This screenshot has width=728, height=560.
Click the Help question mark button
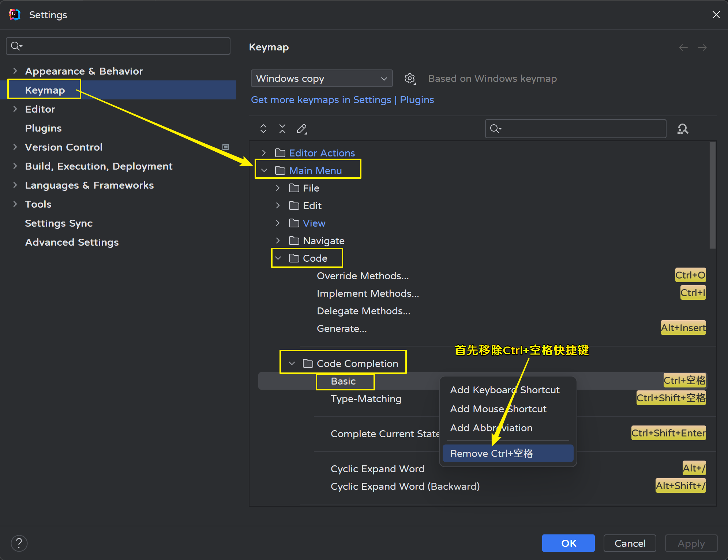[19, 543]
